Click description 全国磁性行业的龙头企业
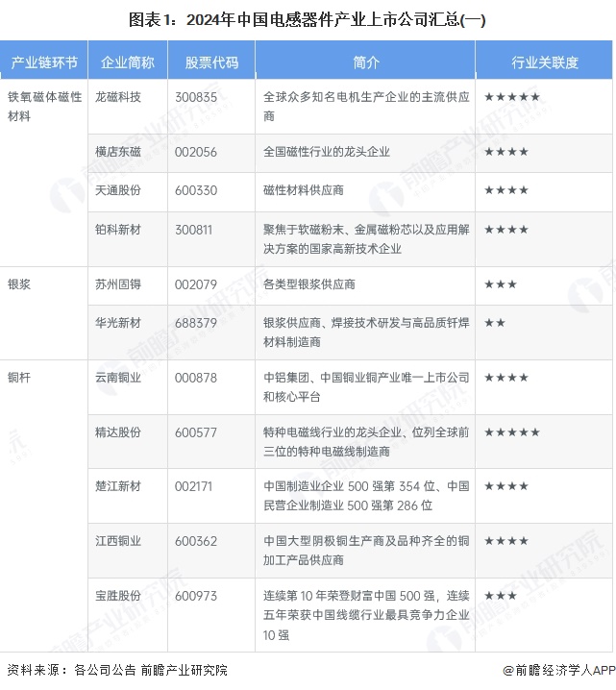This screenshot has width=616, height=690. pos(327,152)
